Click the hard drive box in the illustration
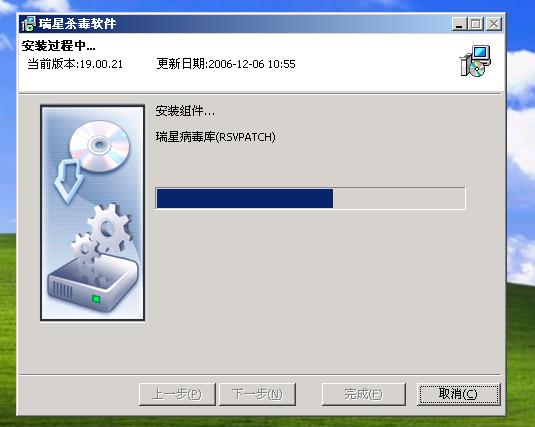 [x=93, y=285]
